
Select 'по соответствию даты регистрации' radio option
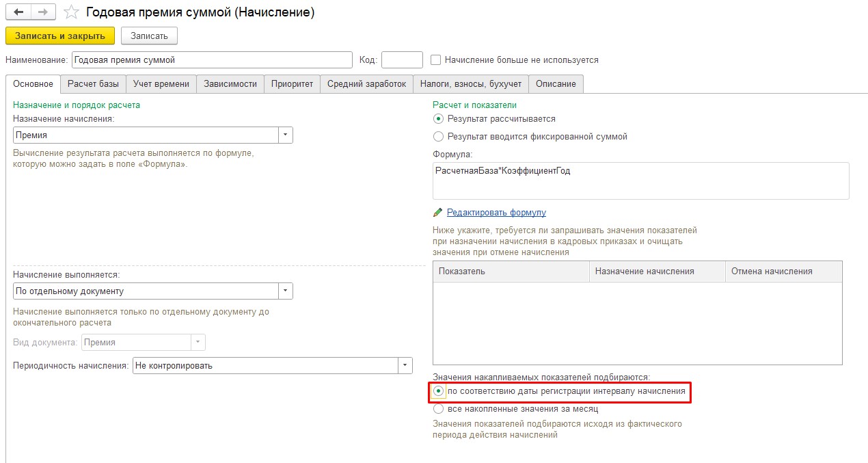(x=439, y=391)
